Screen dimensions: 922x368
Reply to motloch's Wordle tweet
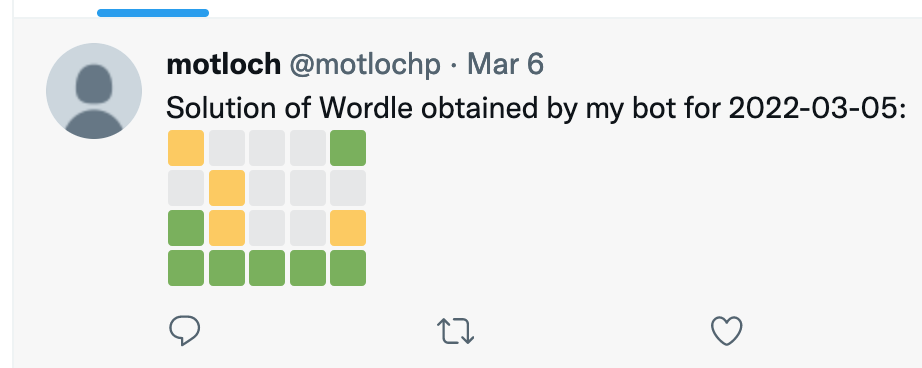click(x=185, y=330)
